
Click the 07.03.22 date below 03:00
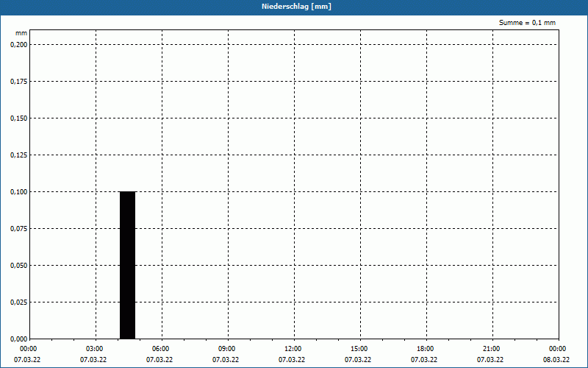coord(94,360)
